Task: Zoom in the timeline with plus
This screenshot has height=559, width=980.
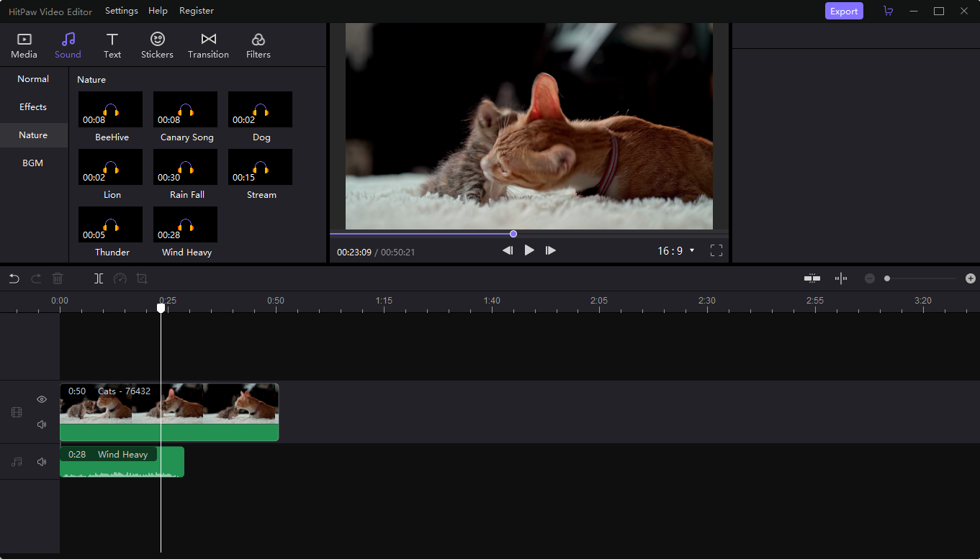Action: (971, 278)
